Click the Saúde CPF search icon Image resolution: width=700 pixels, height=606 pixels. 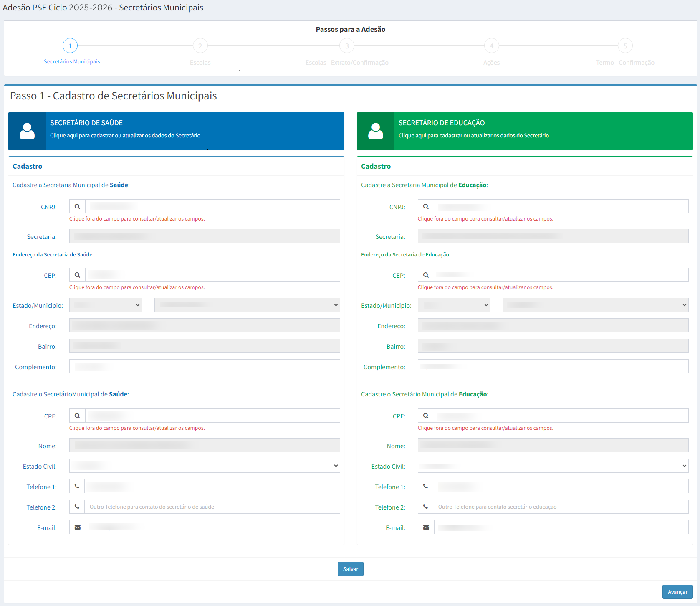coord(77,416)
